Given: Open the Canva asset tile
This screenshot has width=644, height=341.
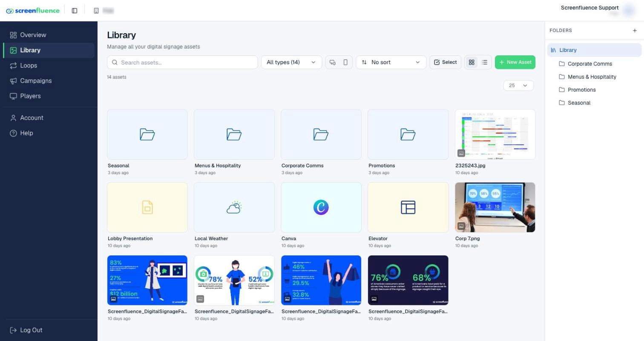Looking at the screenshot, I should [x=321, y=207].
